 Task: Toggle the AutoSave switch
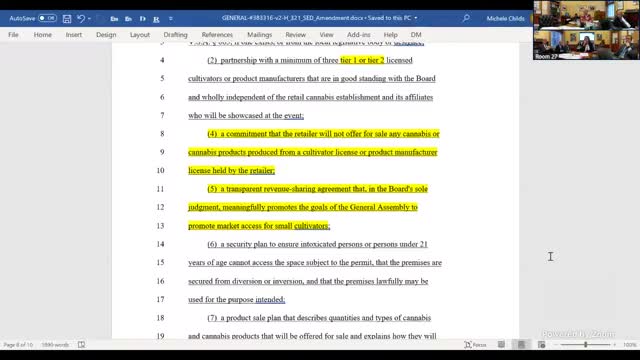tap(47, 18)
